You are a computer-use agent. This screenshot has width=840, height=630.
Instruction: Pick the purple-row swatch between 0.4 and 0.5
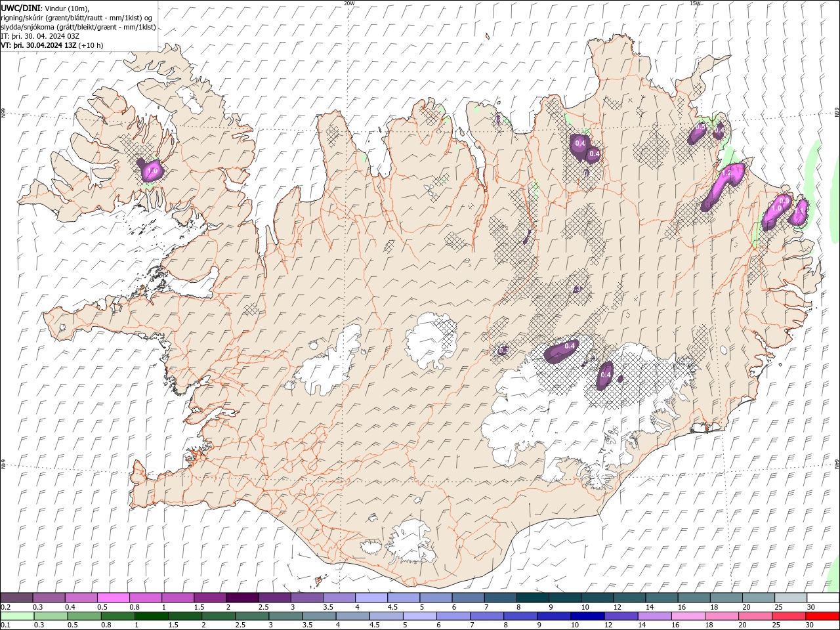point(81,598)
